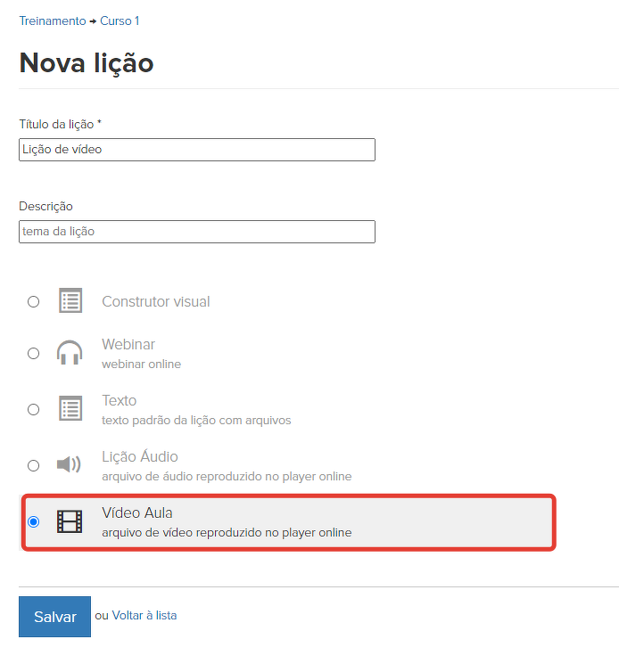
Task: Click the Construtor visual list icon
Action: (x=70, y=301)
